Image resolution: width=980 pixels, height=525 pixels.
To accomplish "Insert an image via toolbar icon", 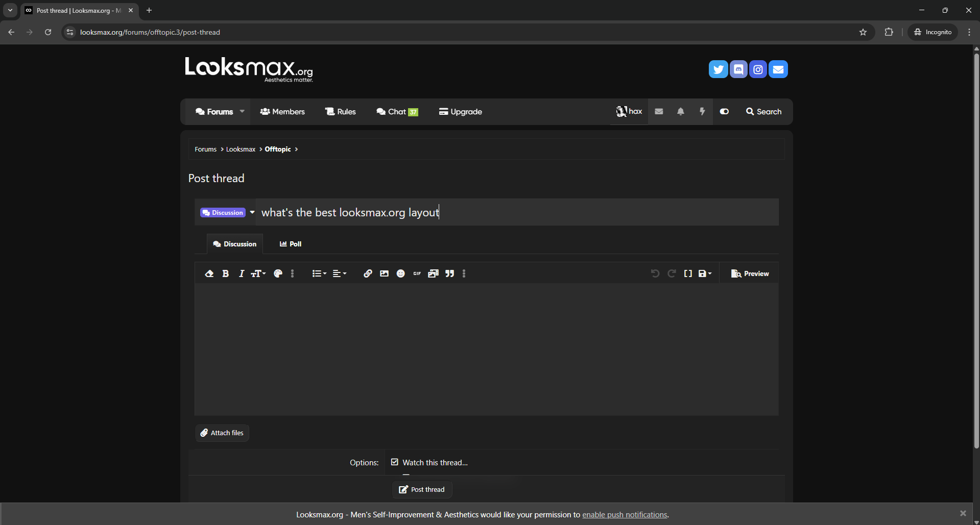I will pyautogui.click(x=384, y=274).
